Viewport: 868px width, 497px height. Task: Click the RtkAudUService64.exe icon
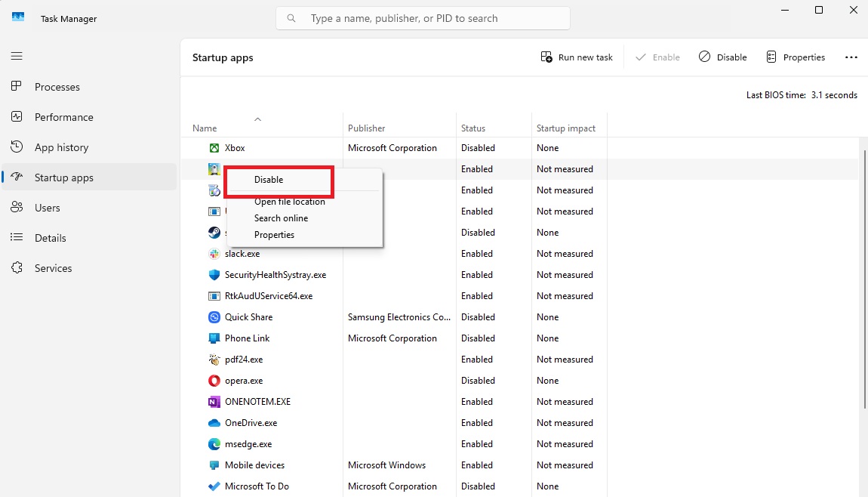[x=214, y=296]
